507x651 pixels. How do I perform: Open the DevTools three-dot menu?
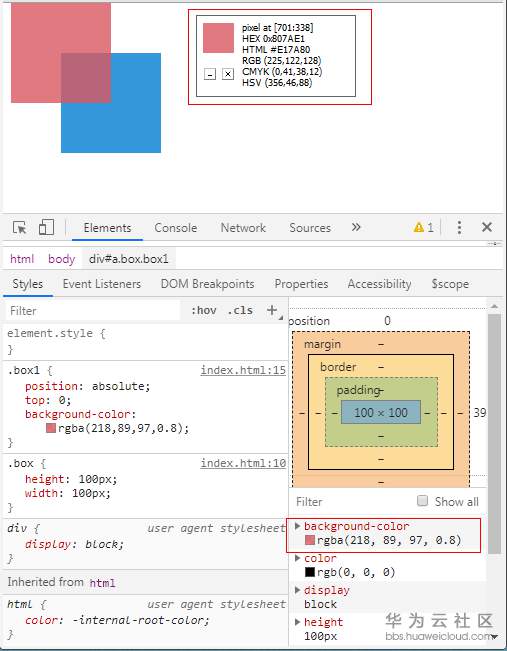459,227
